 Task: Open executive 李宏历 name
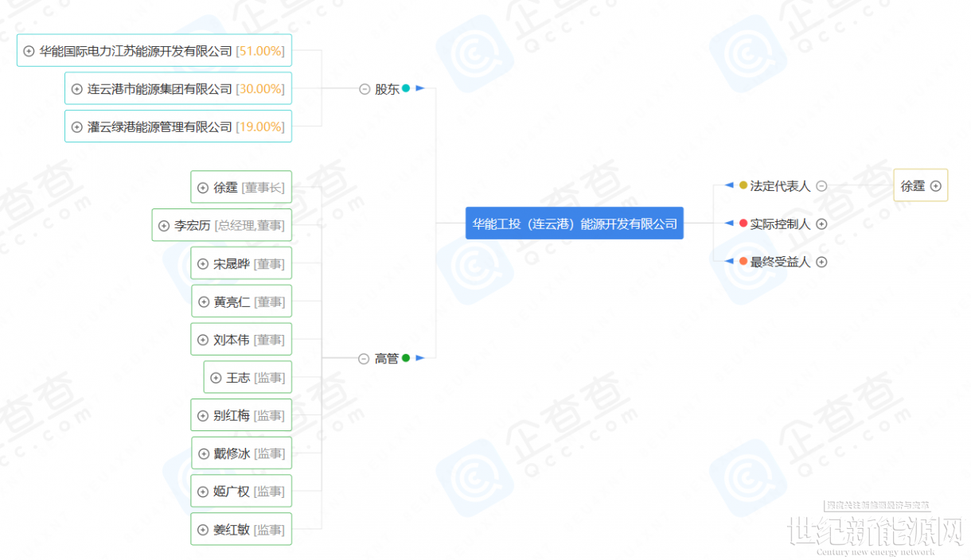pyautogui.click(x=193, y=226)
